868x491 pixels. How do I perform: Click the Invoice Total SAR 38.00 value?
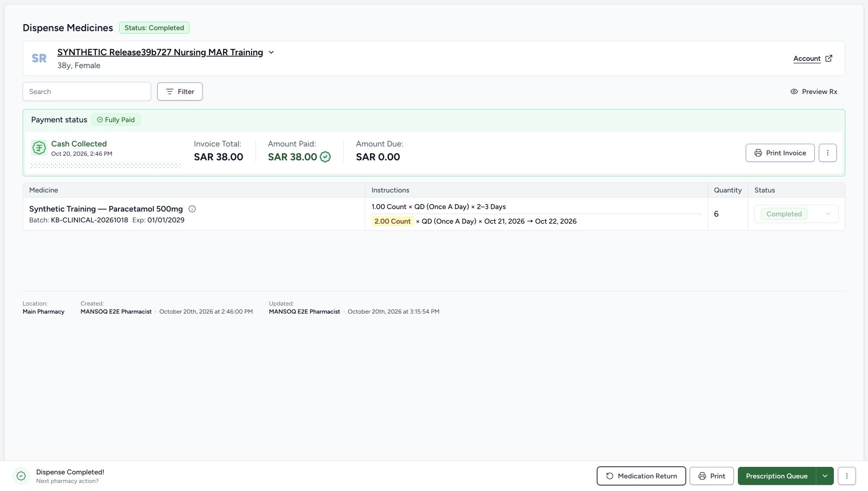coord(219,157)
